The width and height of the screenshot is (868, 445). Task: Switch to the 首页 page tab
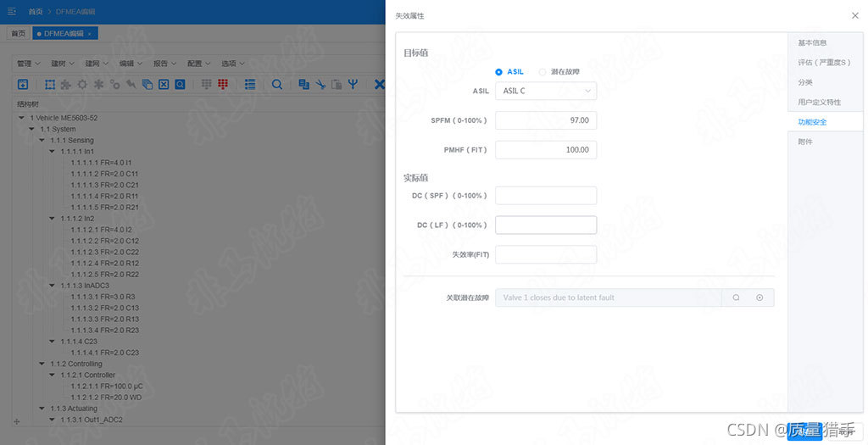point(19,34)
